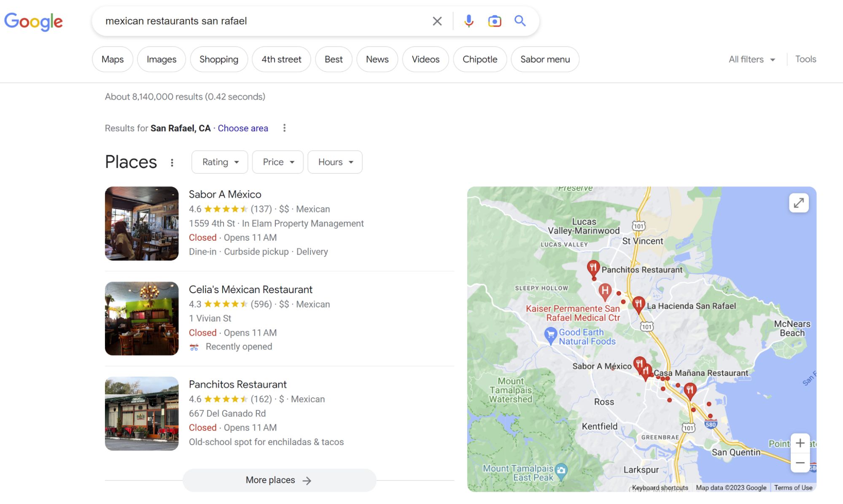The height and width of the screenshot is (504, 843).
Task: Open three-dot menu beside Choose area
Action: 284,128
